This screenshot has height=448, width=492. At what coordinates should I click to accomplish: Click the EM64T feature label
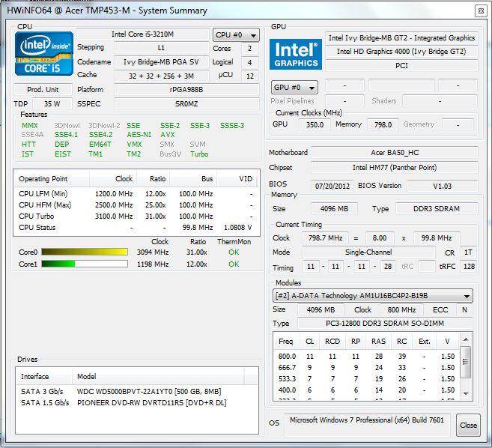pos(100,145)
